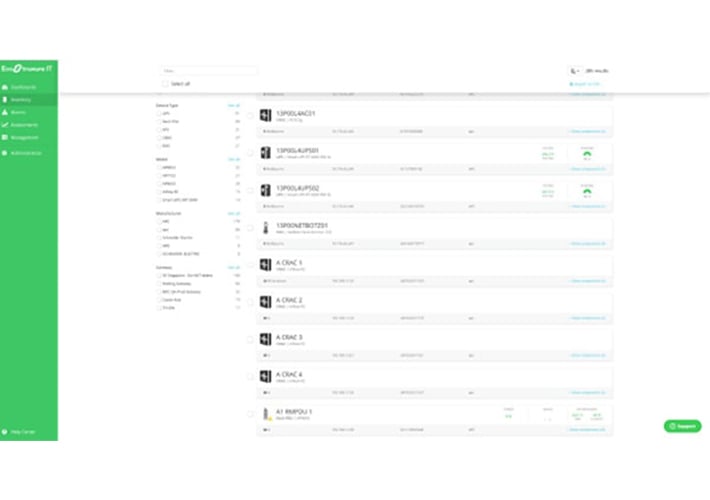710x500 pixels.
Task: Open Dashboards icon in green sidebar
Action: coord(5,87)
